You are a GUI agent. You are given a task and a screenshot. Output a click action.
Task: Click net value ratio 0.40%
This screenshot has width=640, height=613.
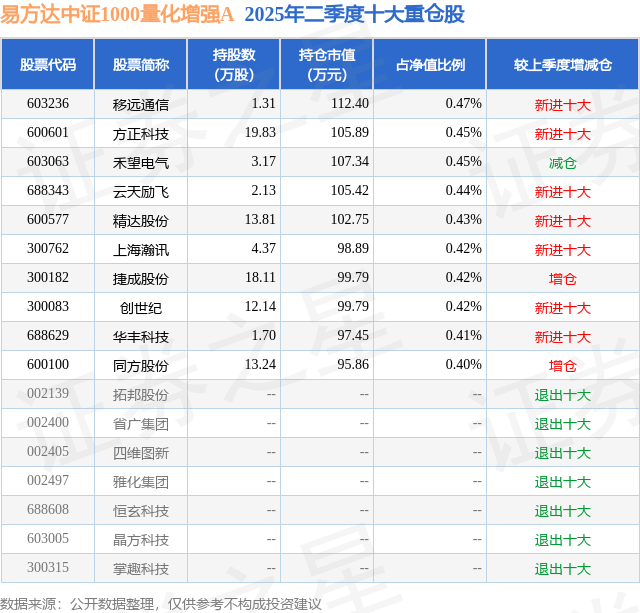464,364
